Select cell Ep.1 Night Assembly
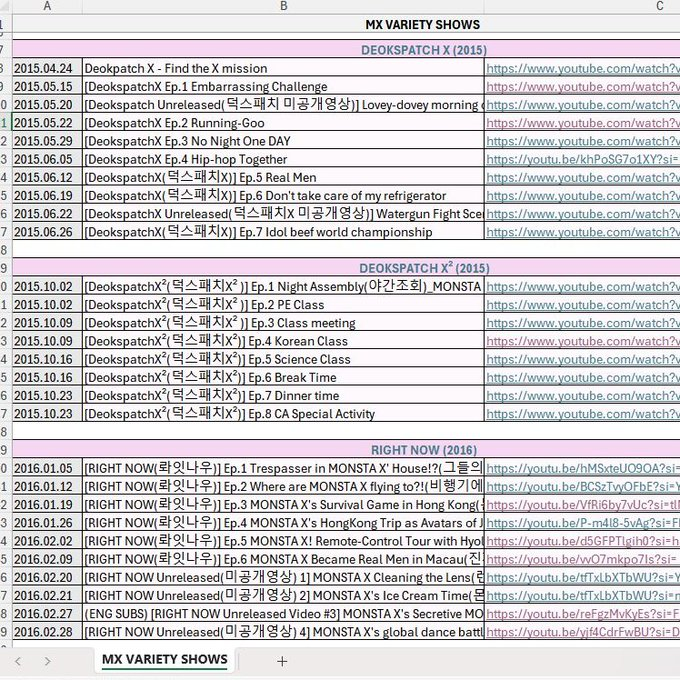Viewport: 680px width, 680px height. pyautogui.click(x=283, y=287)
